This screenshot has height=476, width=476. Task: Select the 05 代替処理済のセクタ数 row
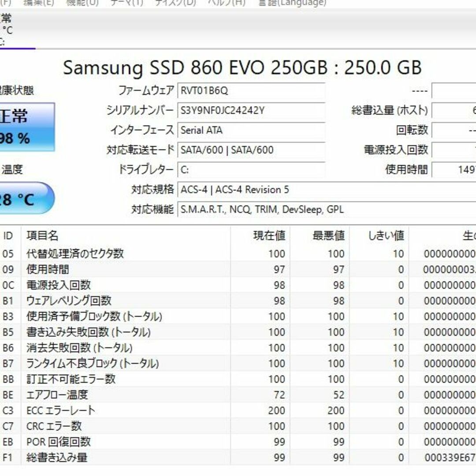pyautogui.click(x=238, y=254)
